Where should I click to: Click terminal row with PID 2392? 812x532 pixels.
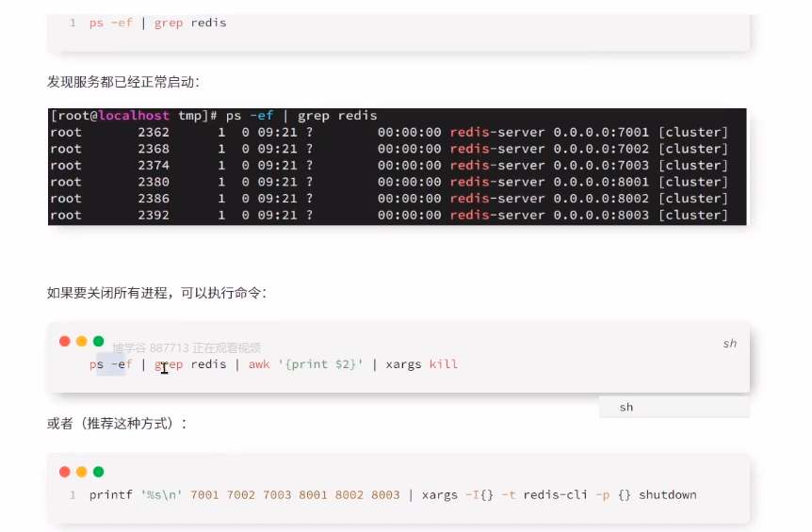[389, 215]
